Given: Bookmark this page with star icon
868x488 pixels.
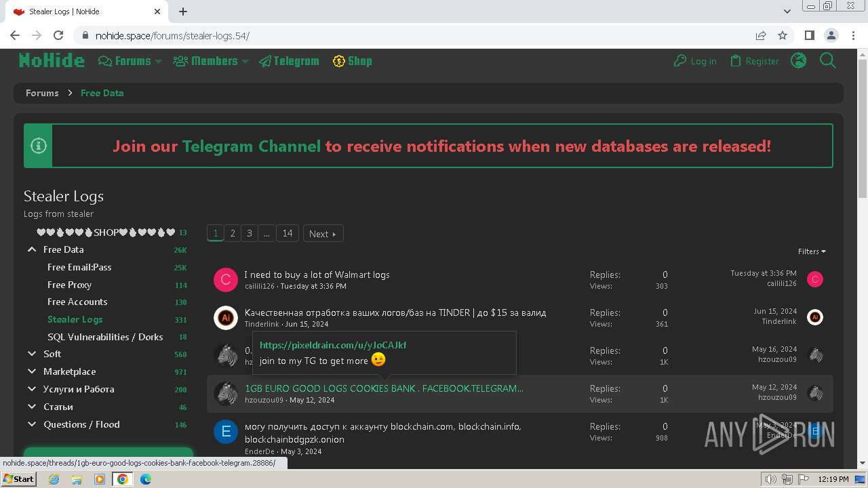Looking at the screenshot, I should click(x=783, y=35).
